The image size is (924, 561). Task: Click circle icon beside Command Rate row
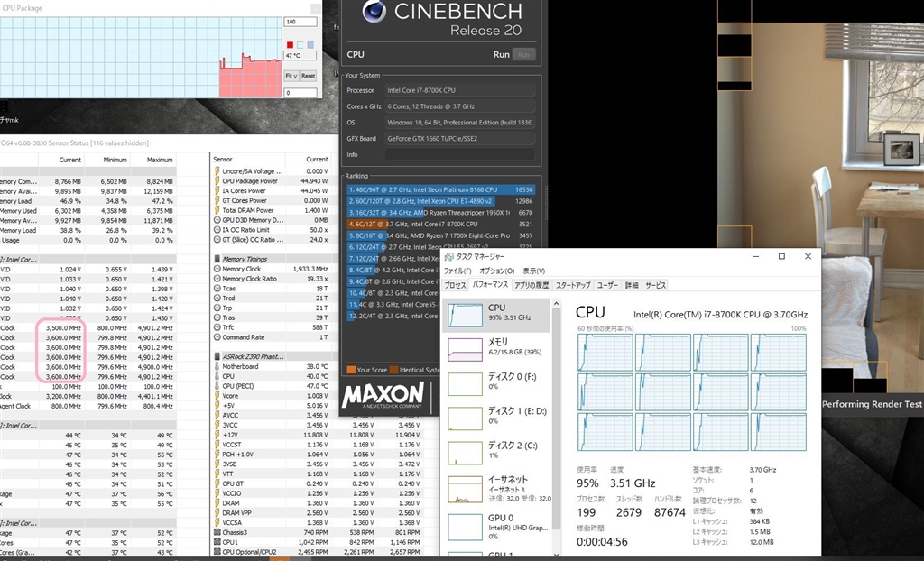coord(217,337)
